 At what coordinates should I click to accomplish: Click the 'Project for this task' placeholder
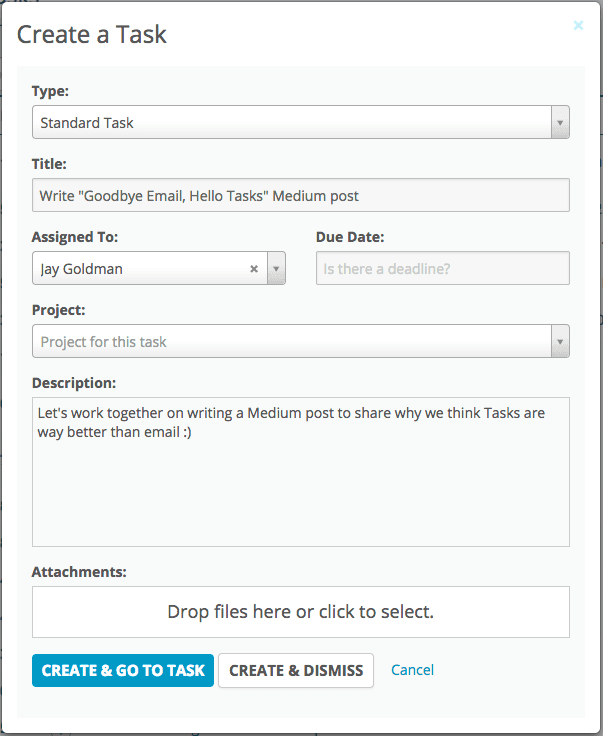point(103,342)
